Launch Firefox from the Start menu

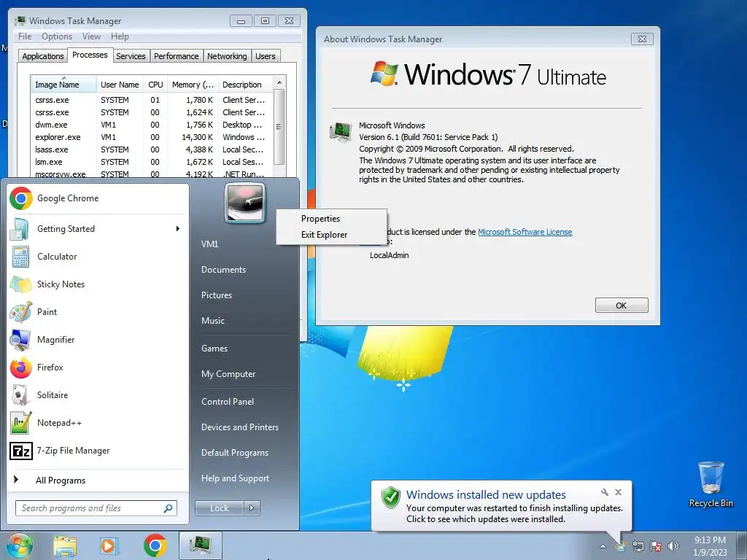click(x=98, y=367)
